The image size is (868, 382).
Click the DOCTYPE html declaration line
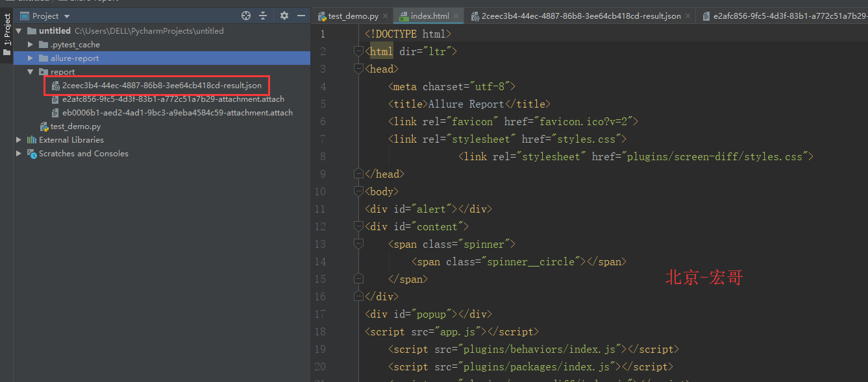408,34
